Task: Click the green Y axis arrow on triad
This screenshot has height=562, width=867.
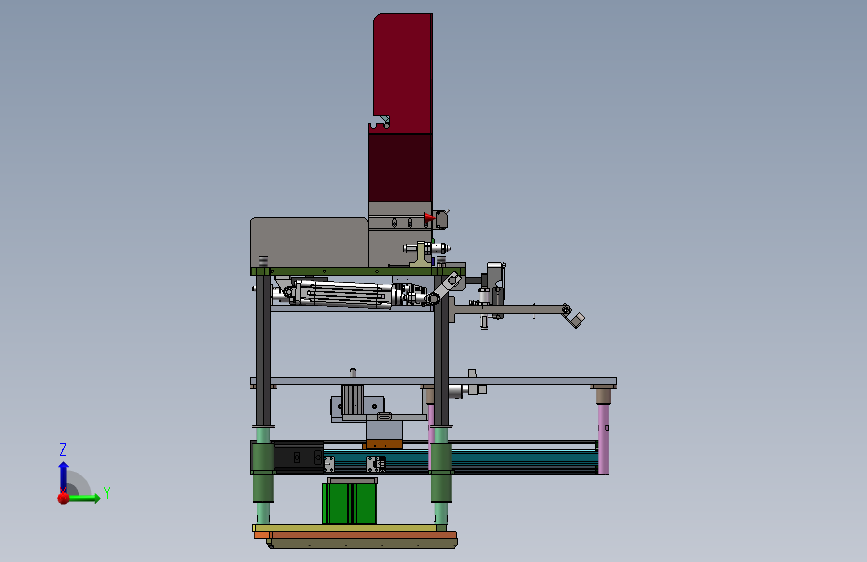Action: click(84, 498)
